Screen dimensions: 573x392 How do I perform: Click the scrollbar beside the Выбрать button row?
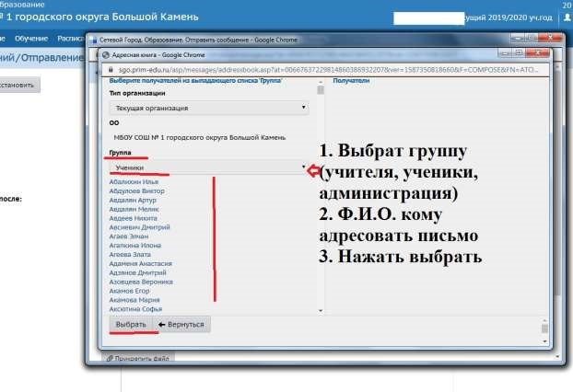click(x=544, y=330)
